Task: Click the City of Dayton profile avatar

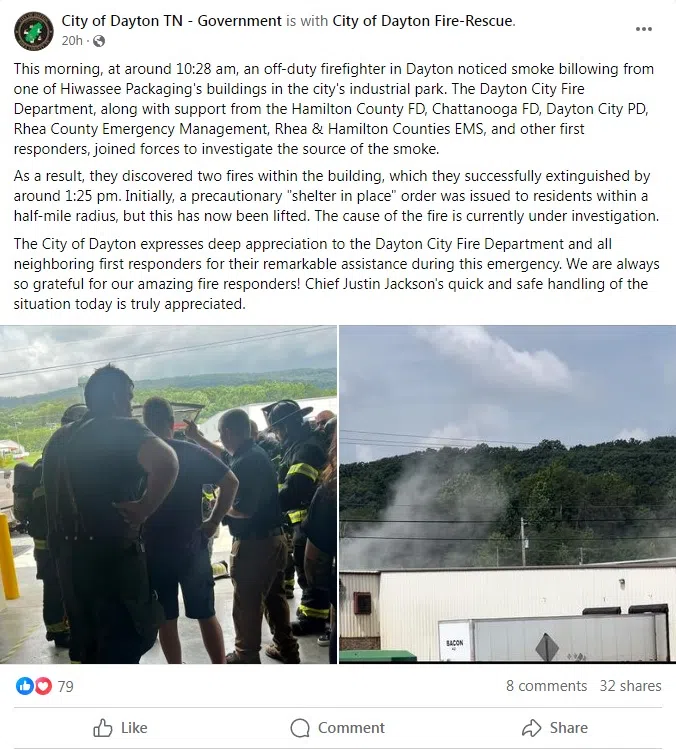Action: click(x=33, y=32)
